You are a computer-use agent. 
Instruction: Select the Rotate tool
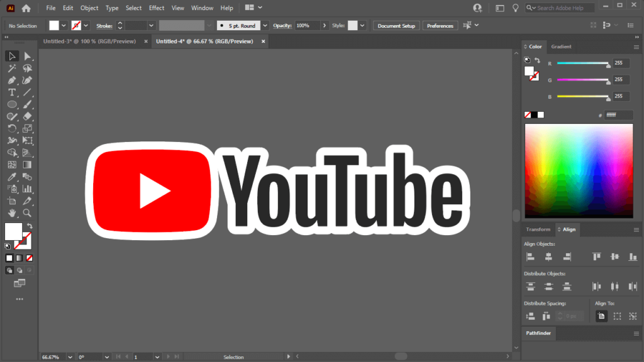(x=12, y=128)
